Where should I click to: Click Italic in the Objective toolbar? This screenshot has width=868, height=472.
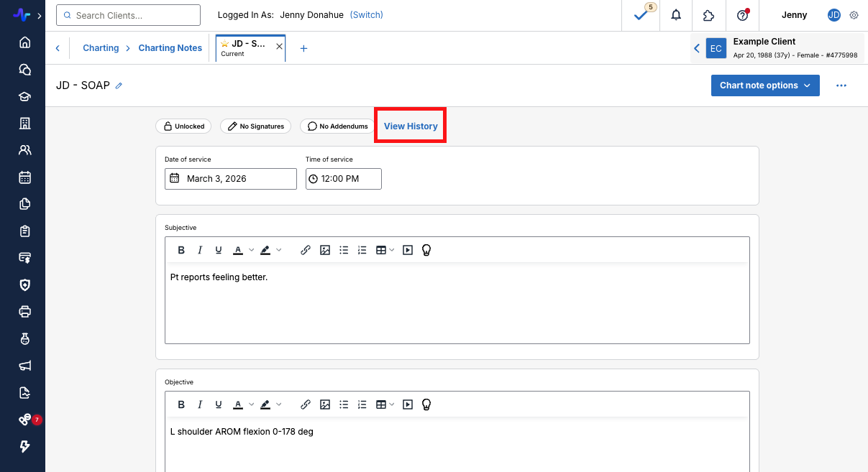(200, 404)
